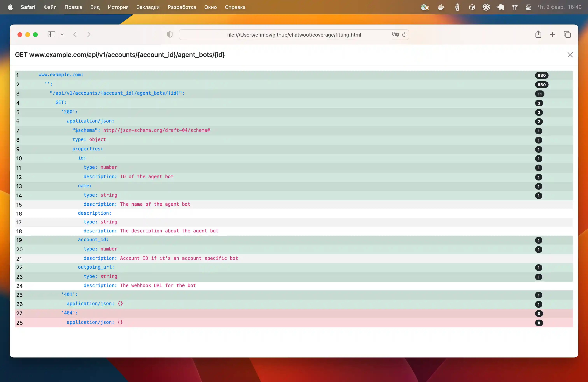
Task: Click the json-schema.org draft-04 schema URL
Action: (156, 130)
